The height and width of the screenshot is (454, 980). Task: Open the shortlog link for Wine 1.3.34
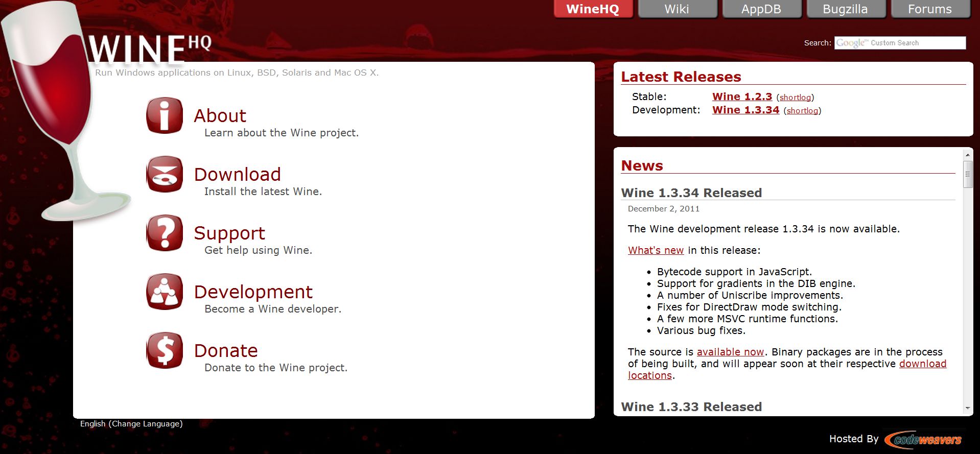point(803,111)
